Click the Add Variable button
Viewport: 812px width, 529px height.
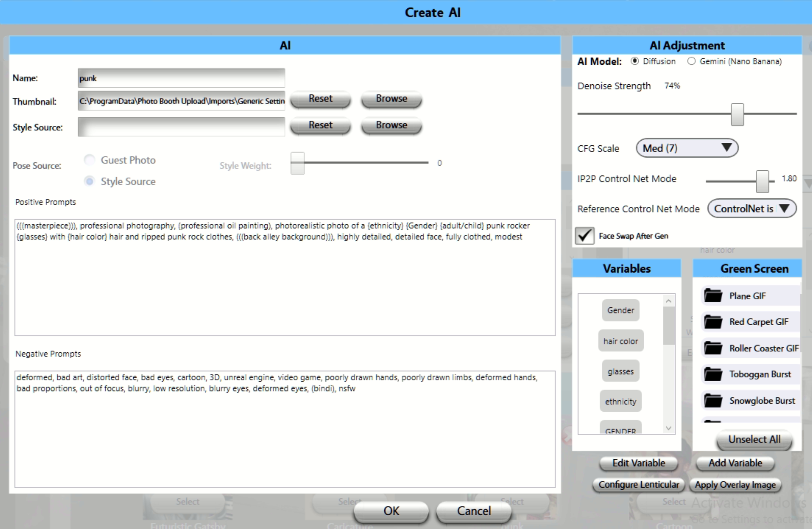[735, 463]
